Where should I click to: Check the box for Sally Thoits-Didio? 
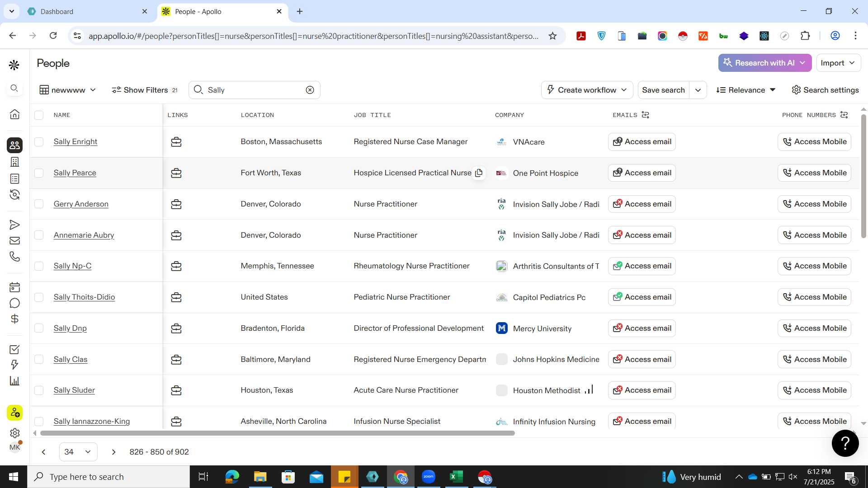[39, 297]
